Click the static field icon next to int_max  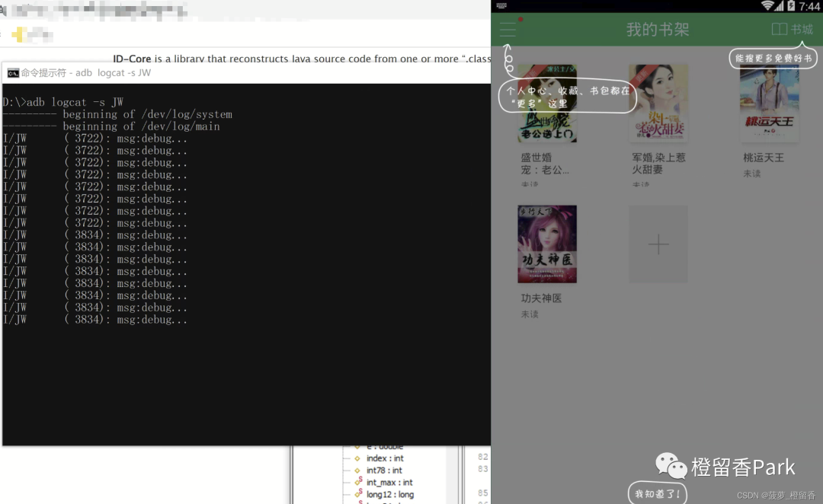(357, 482)
